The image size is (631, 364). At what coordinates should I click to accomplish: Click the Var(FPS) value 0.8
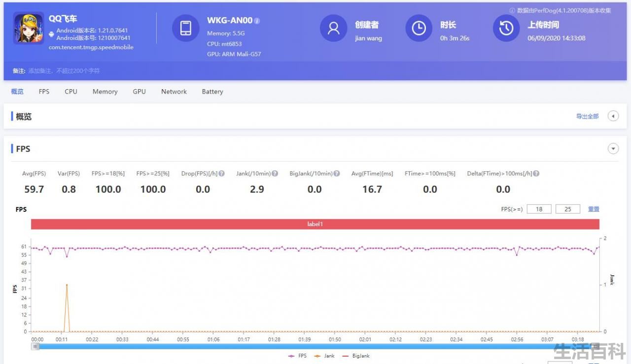pos(69,190)
